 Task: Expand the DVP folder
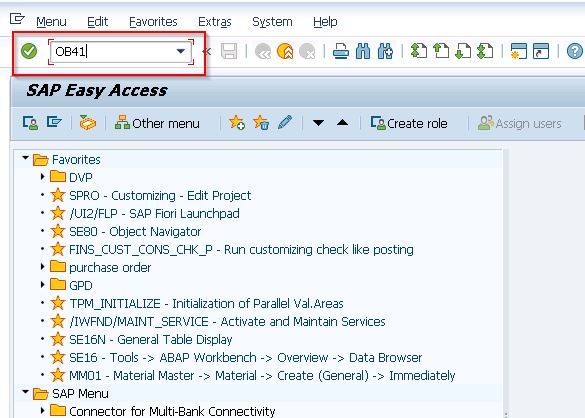tap(43, 176)
